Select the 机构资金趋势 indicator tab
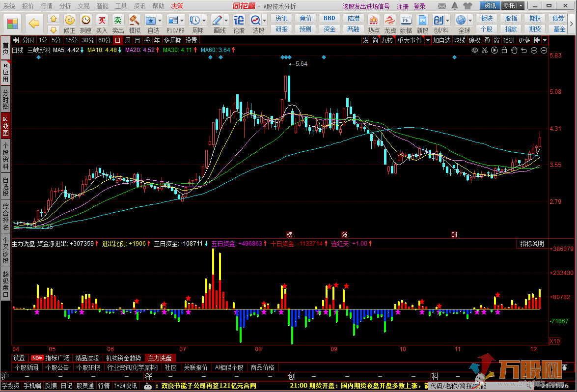 click(124, 358)
